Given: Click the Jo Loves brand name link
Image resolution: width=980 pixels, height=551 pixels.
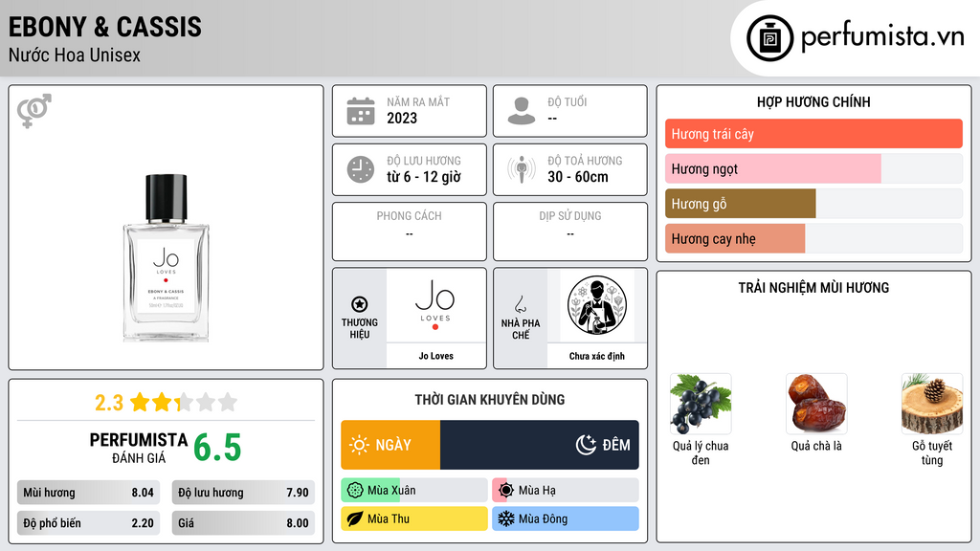Looking at the screenshot, I should pos(435,356).
